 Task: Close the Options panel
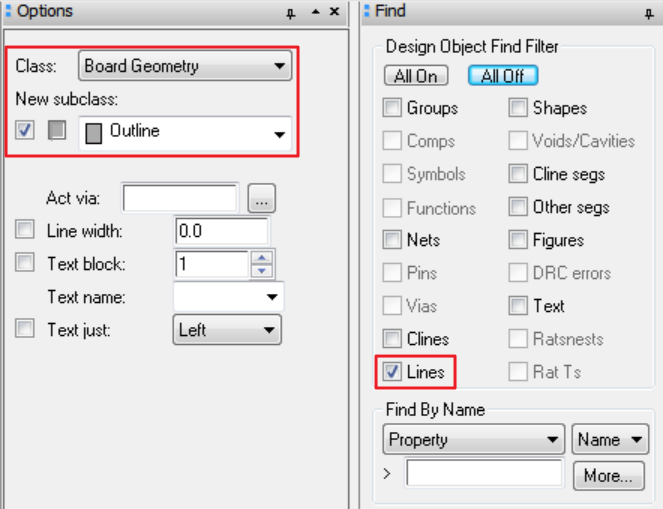[334, 12]
